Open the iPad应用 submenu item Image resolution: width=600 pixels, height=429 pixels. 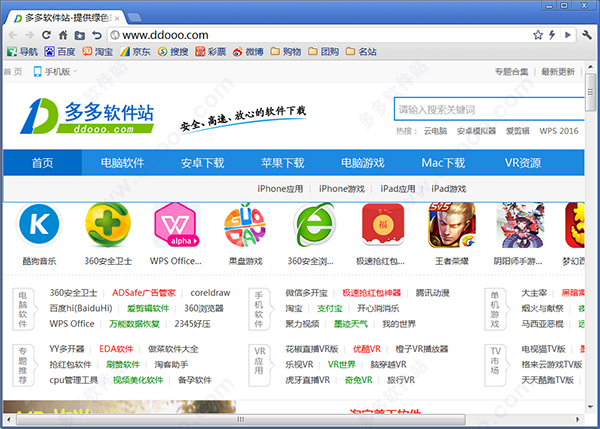point(398,189)
